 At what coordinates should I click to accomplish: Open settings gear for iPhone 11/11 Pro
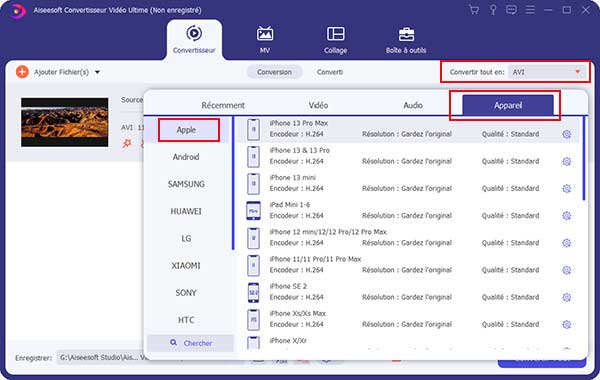click(567, 270)
